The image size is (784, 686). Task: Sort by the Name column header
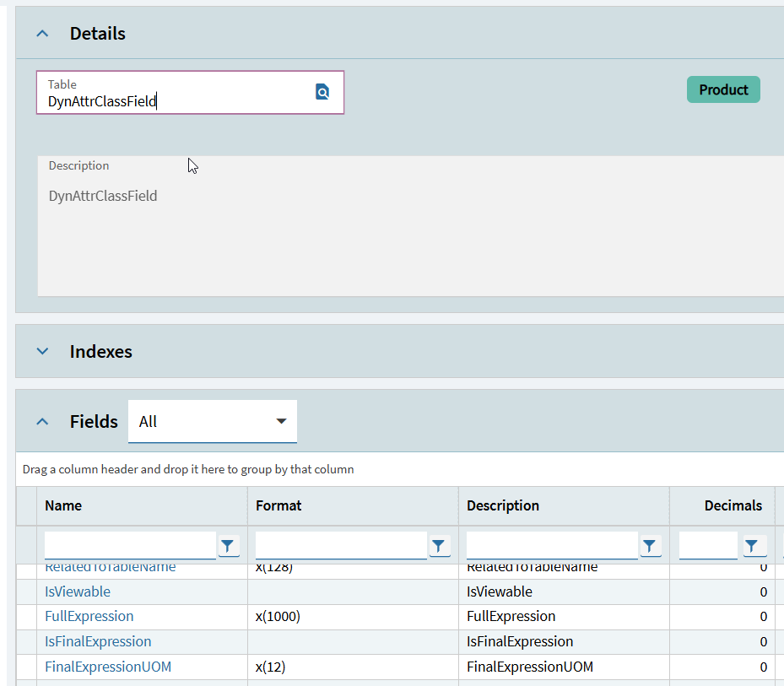tap(63, 505)
